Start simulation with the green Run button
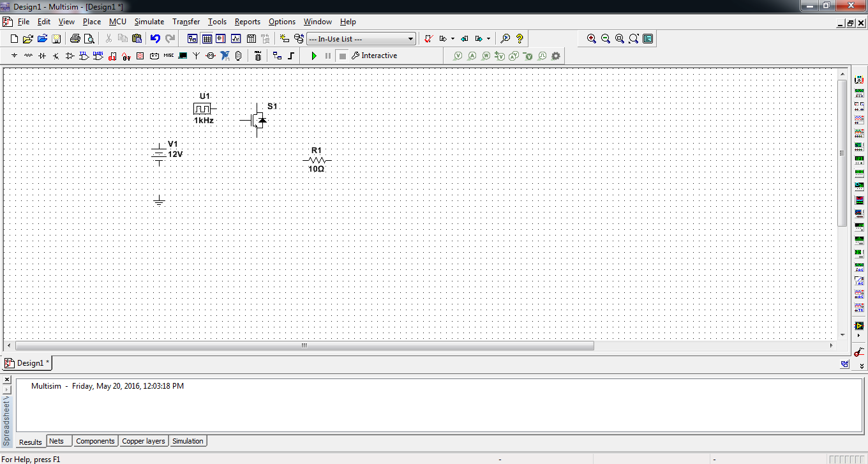The height and width of the screenshot is (464, 868). [x=313, y=56]
